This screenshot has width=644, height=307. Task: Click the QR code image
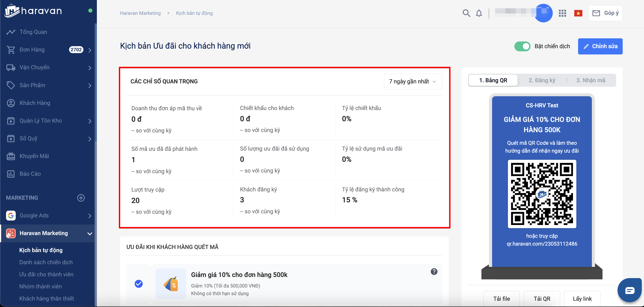click(x=542, y=194)
